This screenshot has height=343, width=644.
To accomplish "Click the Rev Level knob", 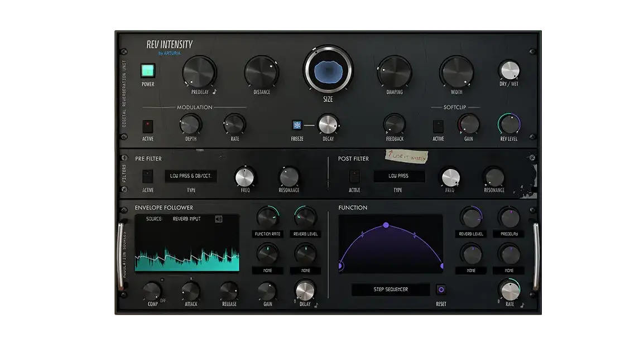I will tap(510, 124).
